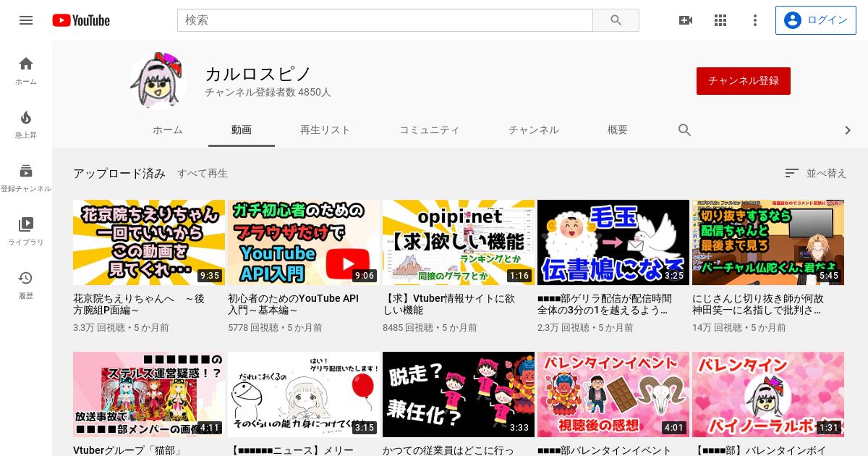Viewport: 868px width, 456px height.
Task: Open the バレンタイン バイノーラルボイス thumbnail
Action: click(768, 394)
